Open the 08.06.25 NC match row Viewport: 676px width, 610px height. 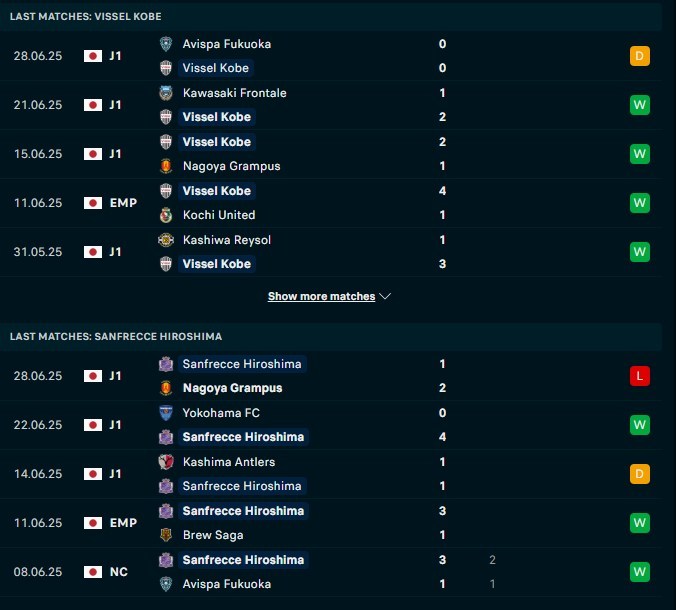pos(331,572)
